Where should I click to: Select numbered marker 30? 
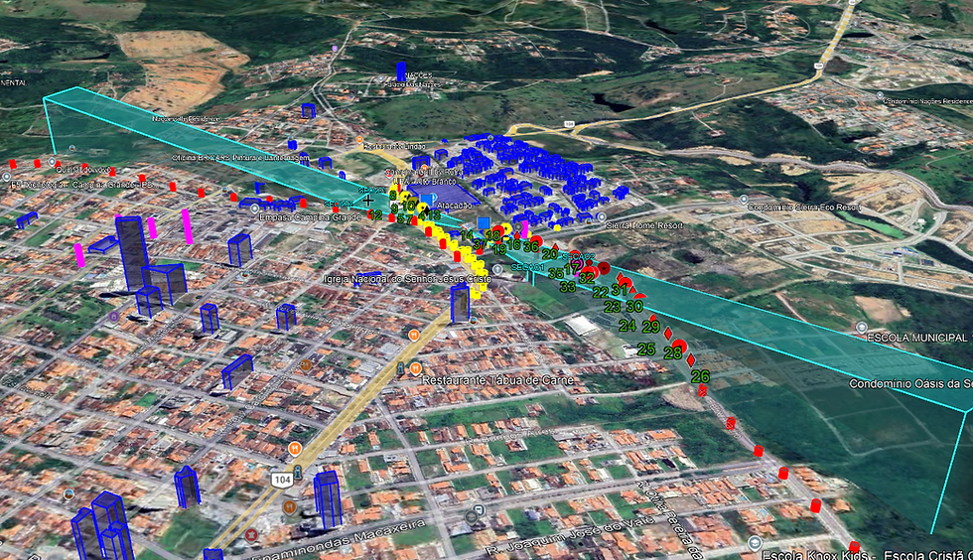coord(634,306)
